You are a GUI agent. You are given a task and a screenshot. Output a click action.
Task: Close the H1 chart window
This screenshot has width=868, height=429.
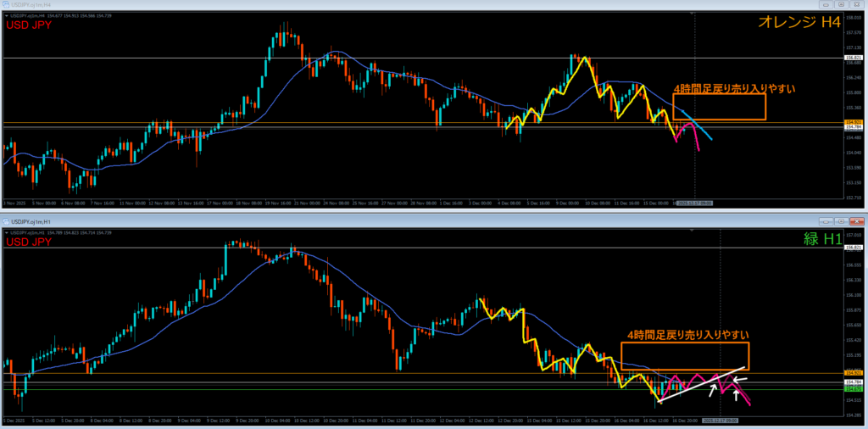(856, 221)
